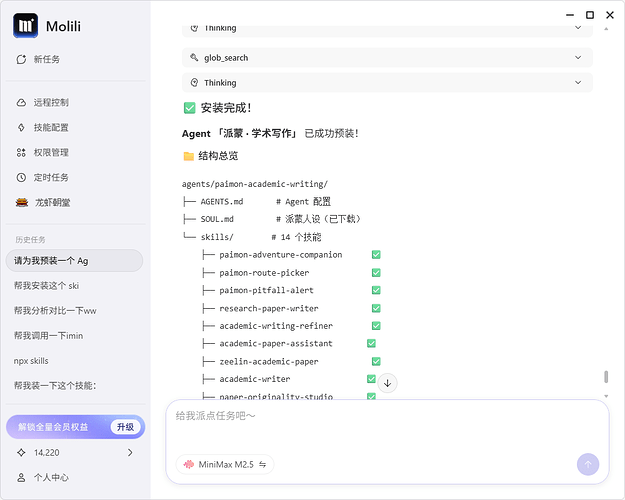Click checkmark beside academic-writing-refiner
Image resolution: width=625 pixels, height=500 pixels.
pyautogui.click(x=376, y=326)
